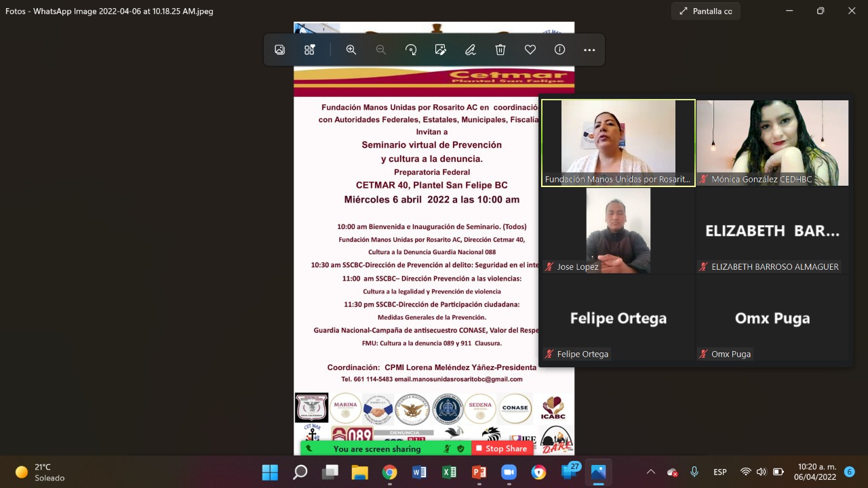Edit the image with the editor

[x=441, y=49]
